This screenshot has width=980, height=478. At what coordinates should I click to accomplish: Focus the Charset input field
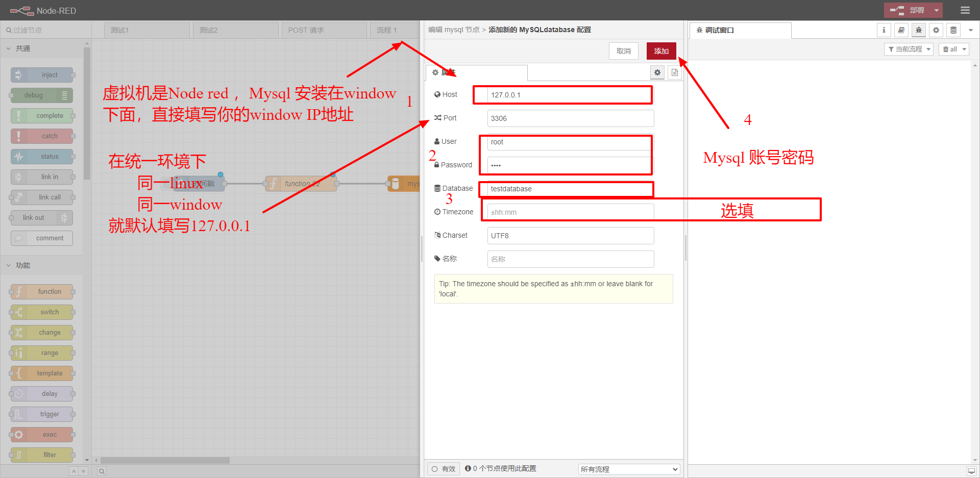tap(571, 236)
